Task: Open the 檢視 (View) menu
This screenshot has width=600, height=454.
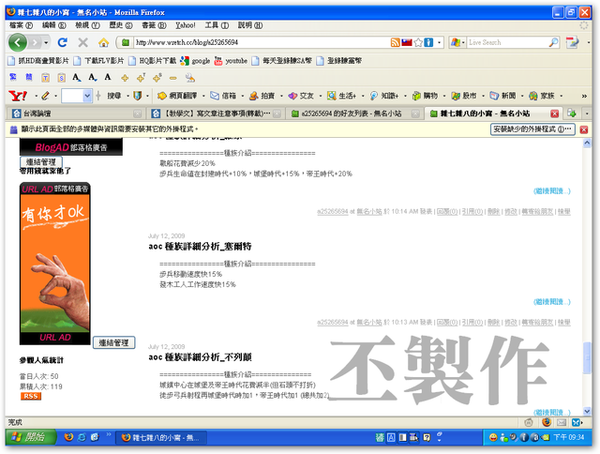Action: pyautogui.click(x=88, y=25)
